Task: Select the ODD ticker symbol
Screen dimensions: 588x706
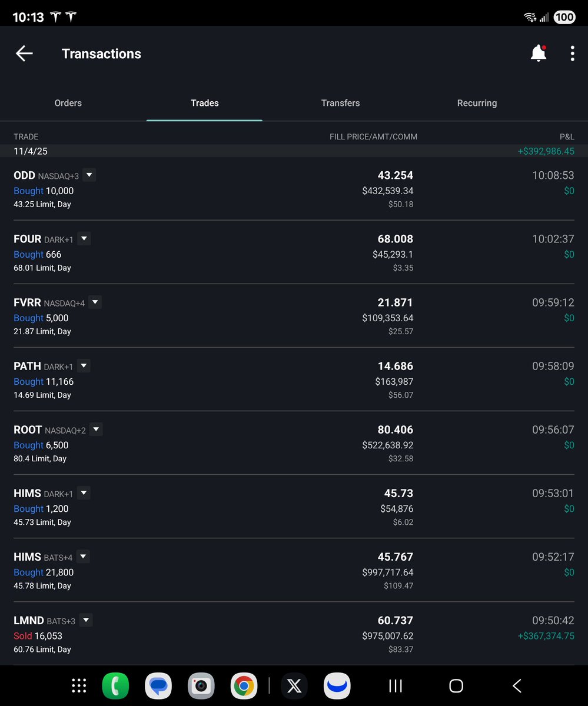Action: point(24,175)
